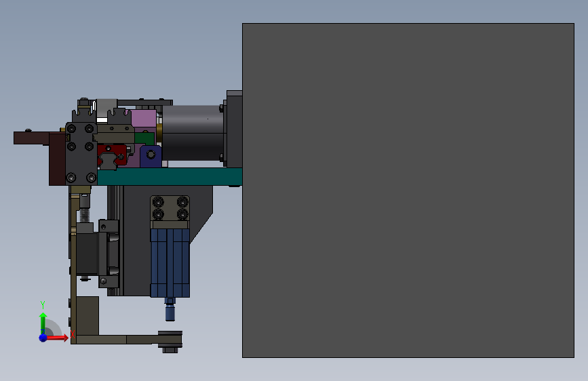The height and width of the screenshot is (381, 588).
Task: Select the compression spring on the vertical arm
Action: [x=85, y=215]
